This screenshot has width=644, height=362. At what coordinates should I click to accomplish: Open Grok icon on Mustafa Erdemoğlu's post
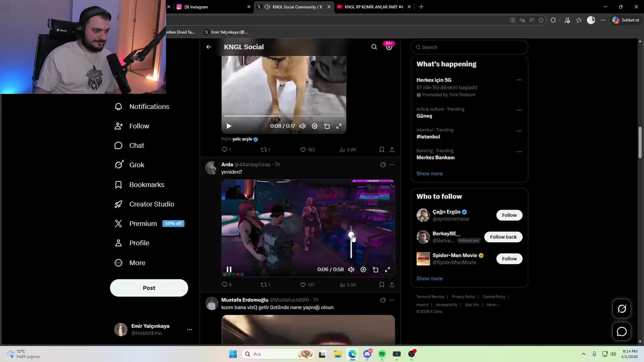point(383,300)
